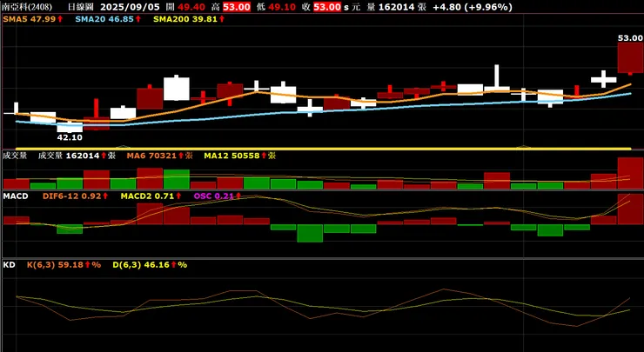Click the latest tall red volume bar
This screenshot has width=644, height=352.
[630, 173]
